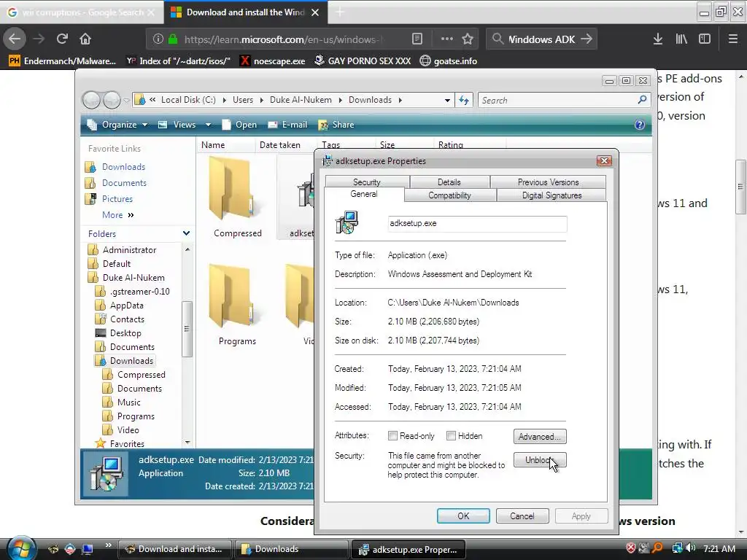Switch to the wii corruptions Google Search tab
Image resolution: width=747 pixels, height=560 pixels.
(82, 12)
